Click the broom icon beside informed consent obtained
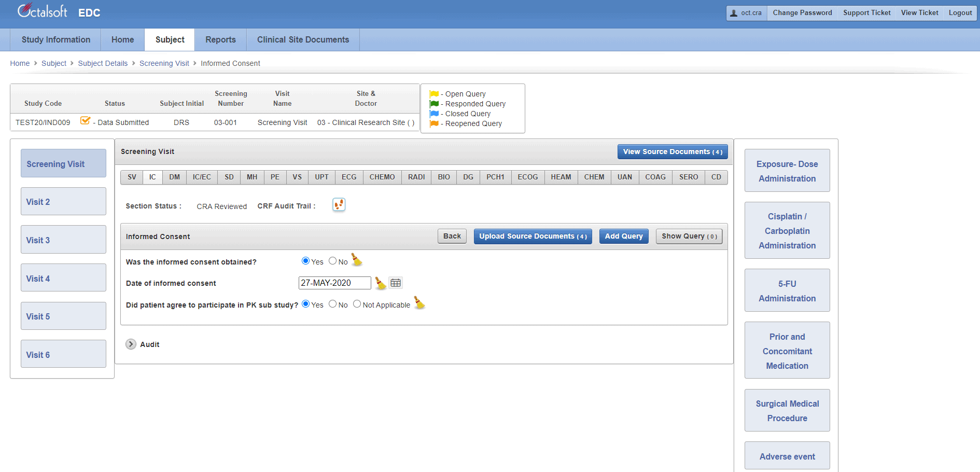 tap(357, 260)
